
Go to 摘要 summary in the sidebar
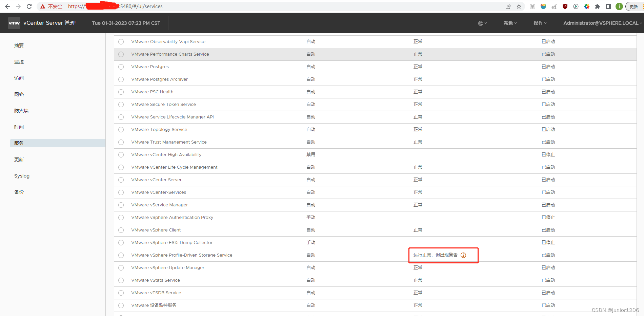[x=19, y=45]
